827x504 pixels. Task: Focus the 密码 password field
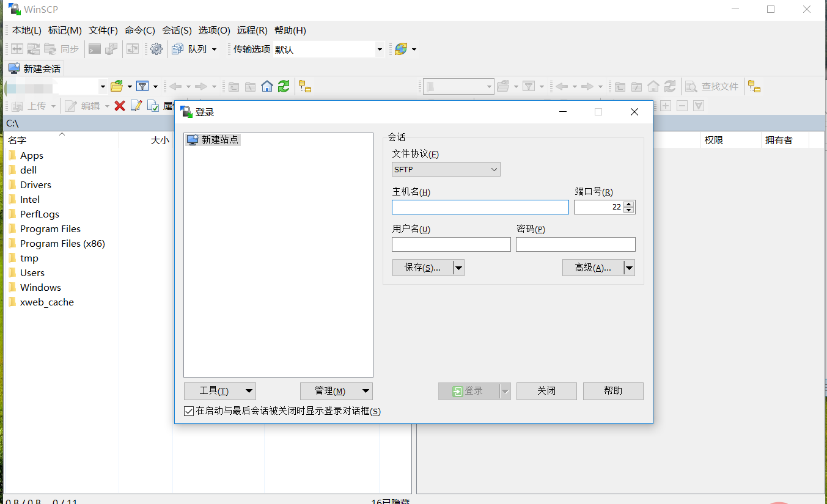click(x=576, y=244)
